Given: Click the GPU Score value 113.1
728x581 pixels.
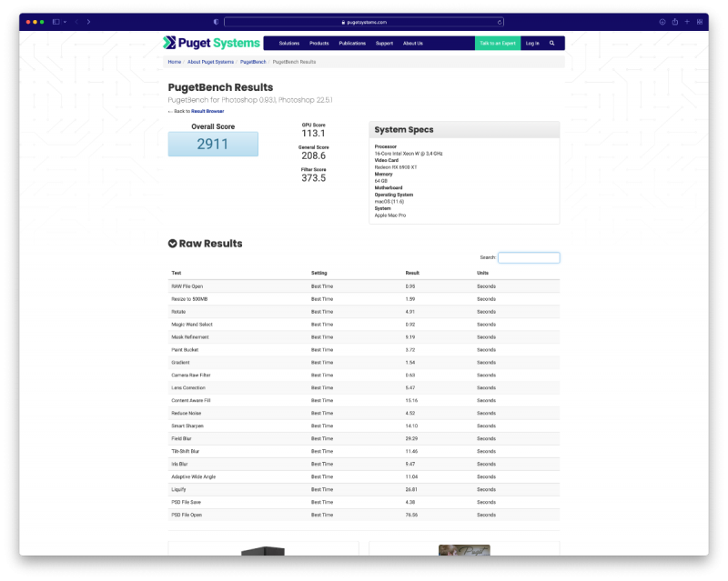Looking at the screenshot, I should click(313, 134).
